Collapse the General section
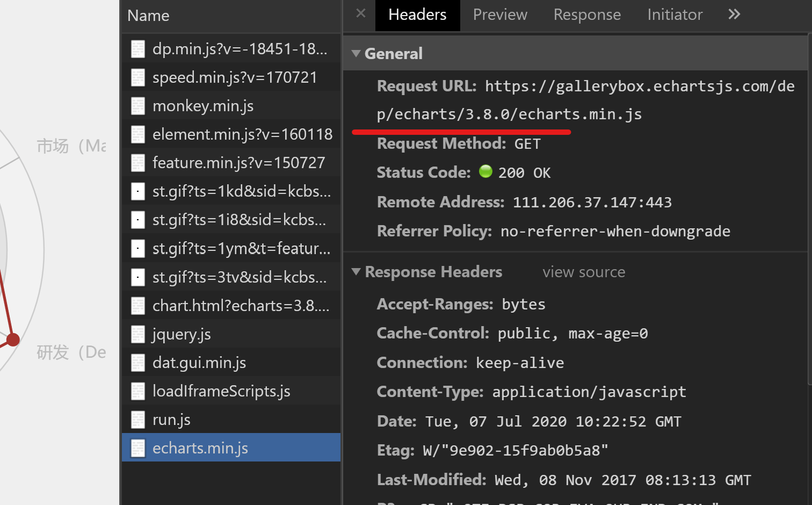This screenshot has height=505, width=812. click(x=356, y=53)
